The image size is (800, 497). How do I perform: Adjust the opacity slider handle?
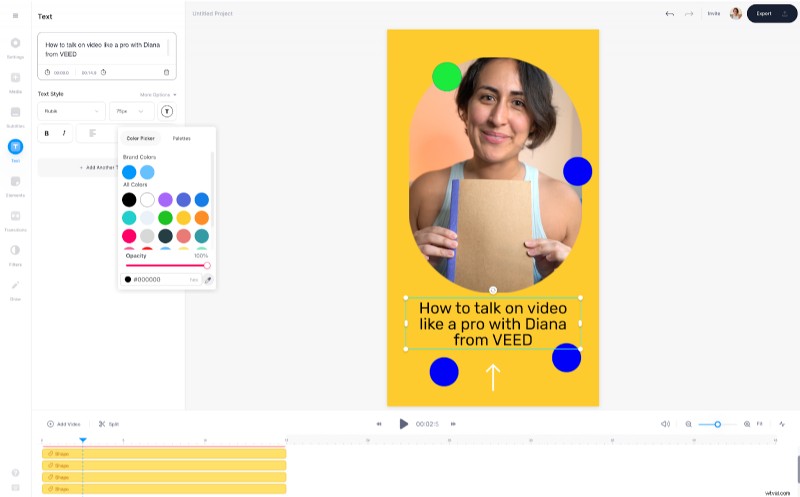point(207,265)
